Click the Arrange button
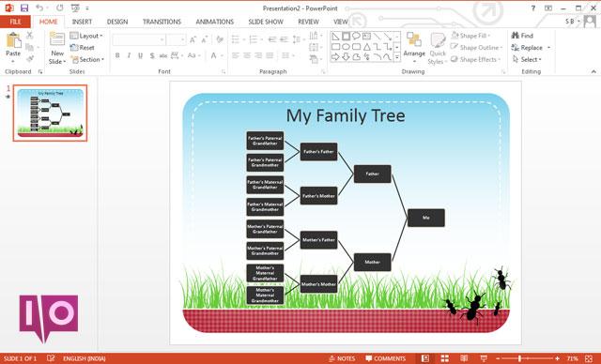 pyautogui.click(x=414, y=48)
